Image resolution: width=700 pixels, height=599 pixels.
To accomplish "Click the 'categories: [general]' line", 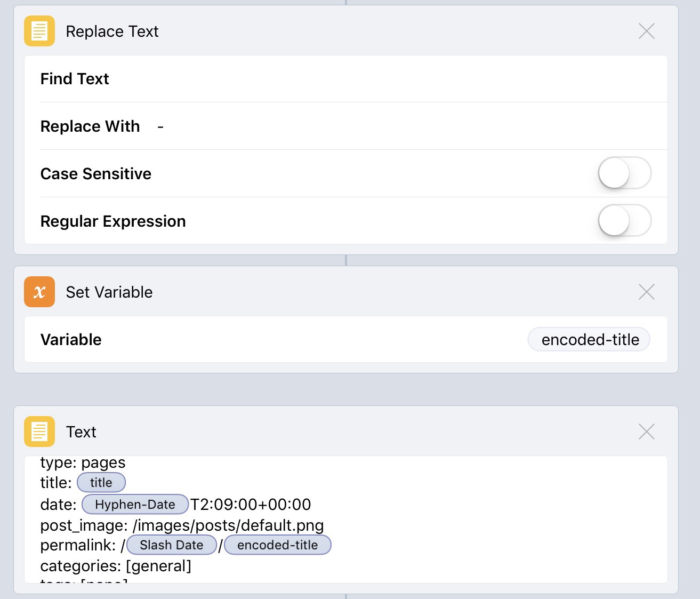I will click(116, 566).
